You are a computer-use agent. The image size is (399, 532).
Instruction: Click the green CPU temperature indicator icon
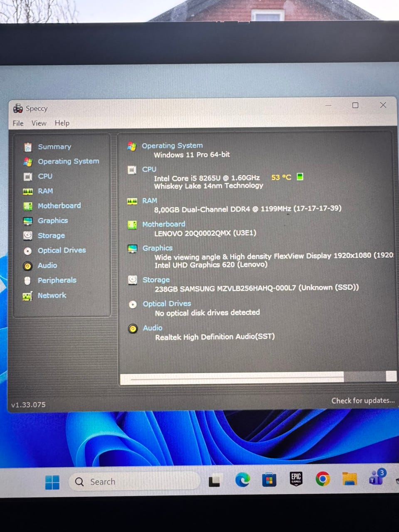point(300,177)
